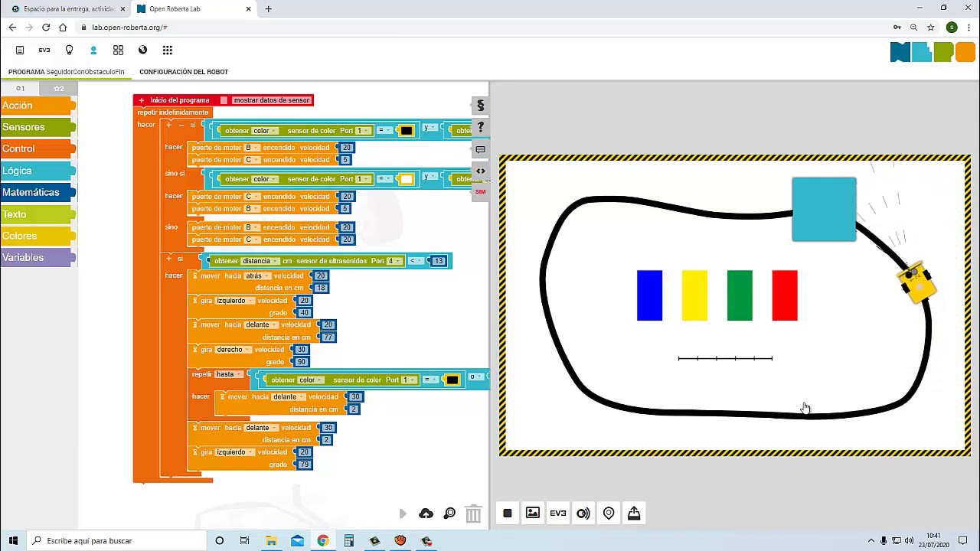Toggle the SIM simulation view side button
The image size is (980, 551).
(480, 191)
